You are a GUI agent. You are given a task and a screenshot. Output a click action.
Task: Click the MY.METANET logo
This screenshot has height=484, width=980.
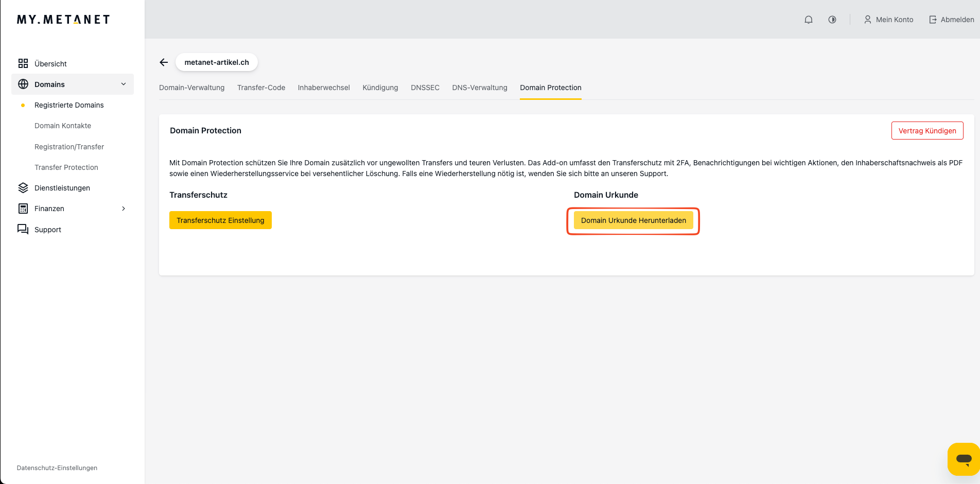(63, 20)
